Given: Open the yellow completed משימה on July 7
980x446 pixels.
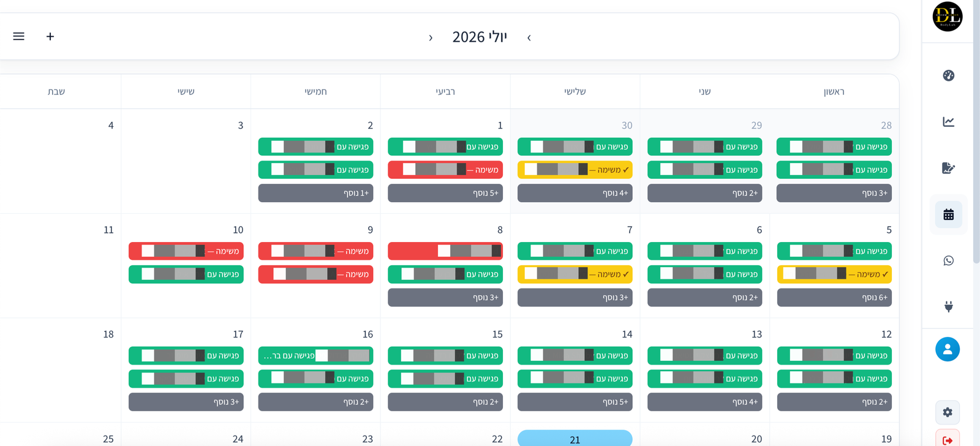Looking at the screenshot, I should [x=575, y=274].
